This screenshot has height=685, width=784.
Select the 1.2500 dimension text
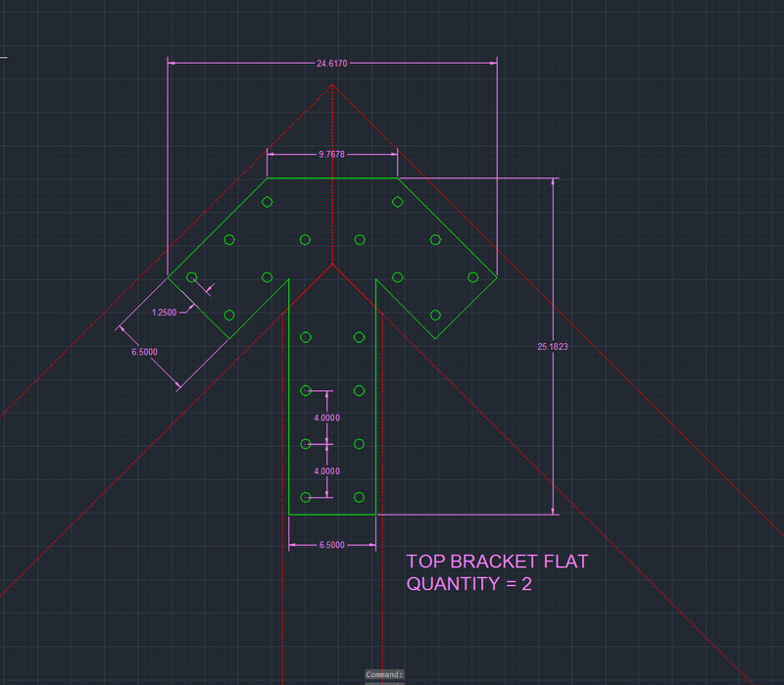click(166, 313)
